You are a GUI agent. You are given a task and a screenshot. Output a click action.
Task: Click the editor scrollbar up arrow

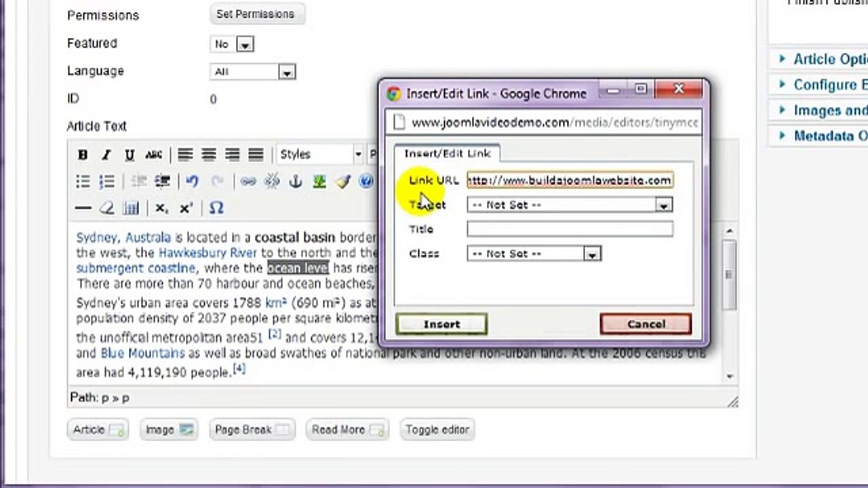tap(730, 231)
